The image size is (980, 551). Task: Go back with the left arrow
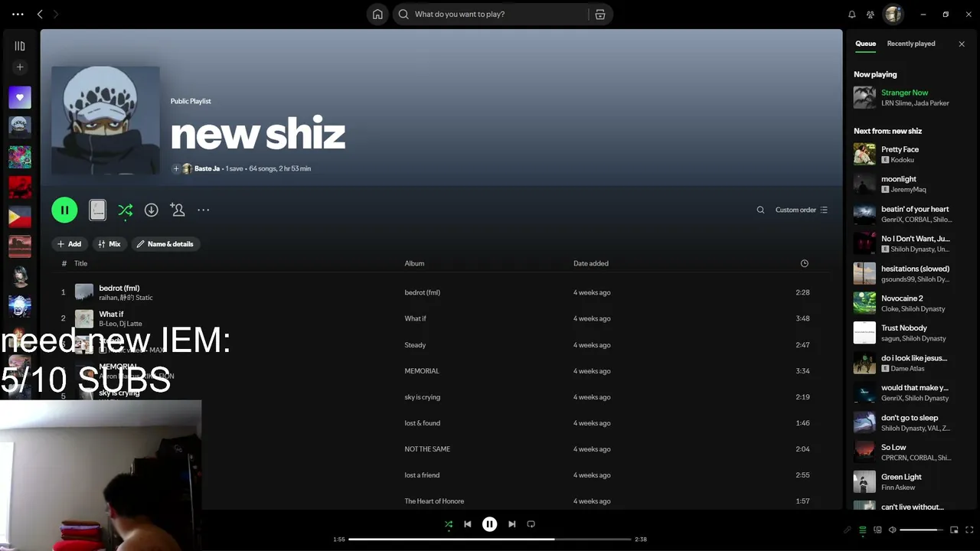(x=40, y=14)
